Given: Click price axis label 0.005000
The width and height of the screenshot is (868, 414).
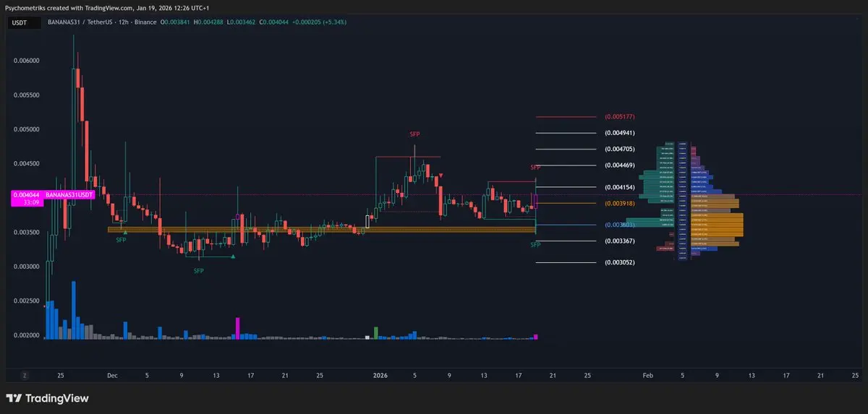Looking at the screenshot, I should point(27,129).
